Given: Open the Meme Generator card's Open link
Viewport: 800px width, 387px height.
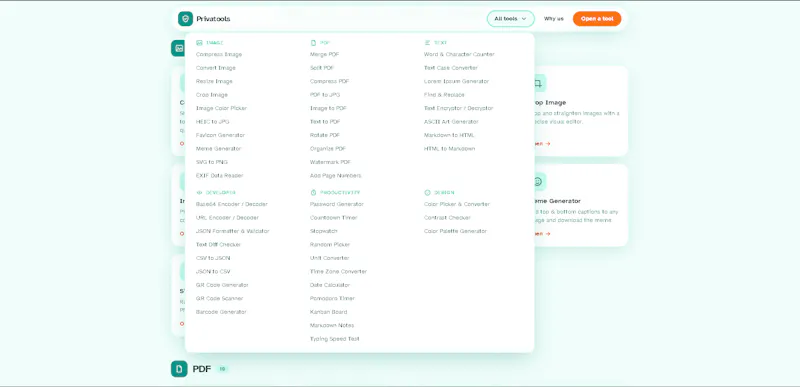Looking at the screenshot, I should (541, 234).
